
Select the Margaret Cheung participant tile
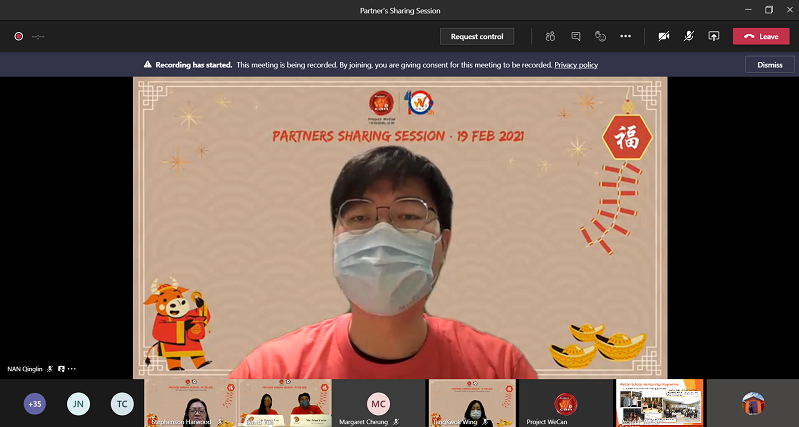coord(378,403)
